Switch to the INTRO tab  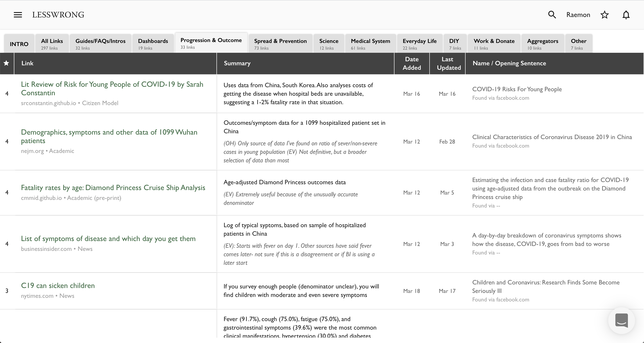click(x=19, y=44)
